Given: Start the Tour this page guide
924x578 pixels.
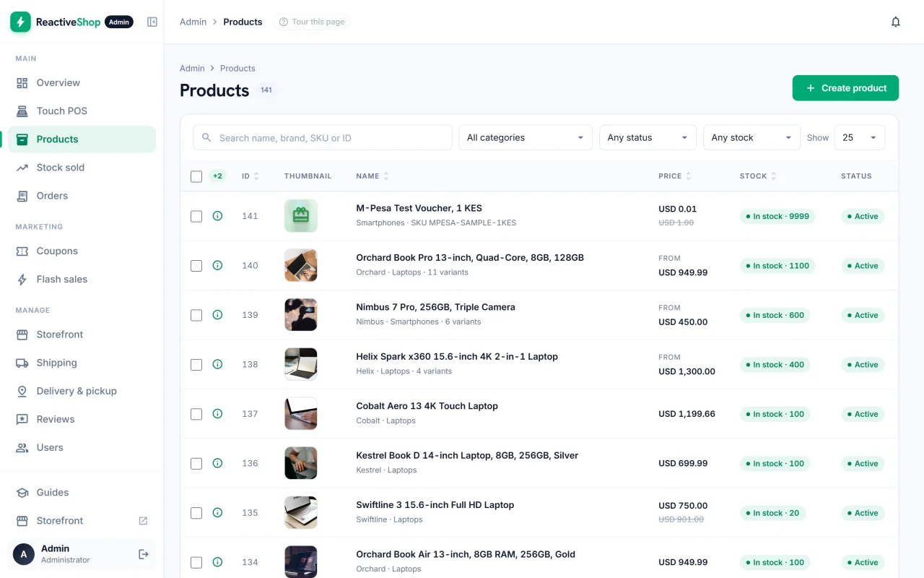Looking at the screenshot, I should [312, 22].
